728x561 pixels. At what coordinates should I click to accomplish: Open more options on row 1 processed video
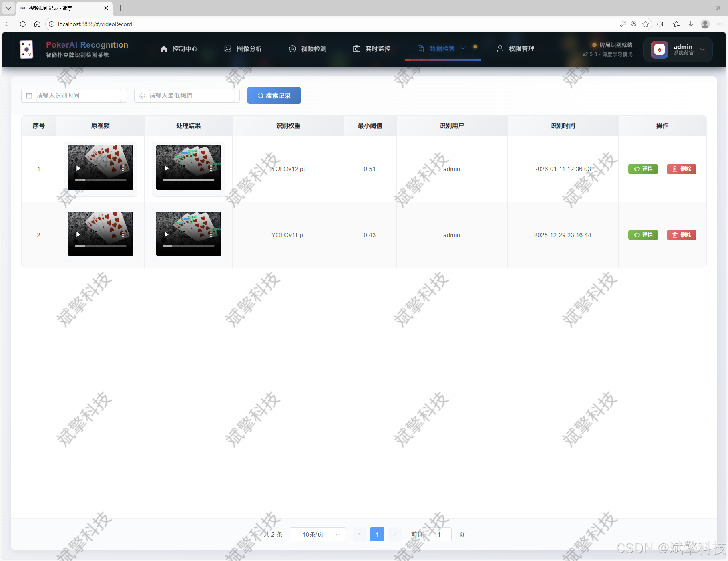pos(211,168)
